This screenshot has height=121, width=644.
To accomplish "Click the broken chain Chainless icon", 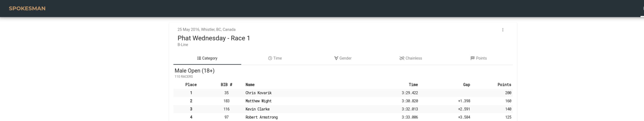I will 402,58.
